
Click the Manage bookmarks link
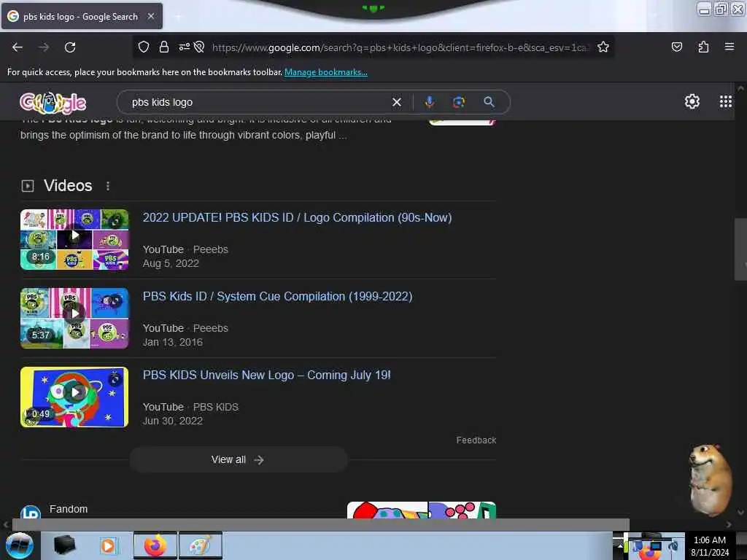pos(326,72)
